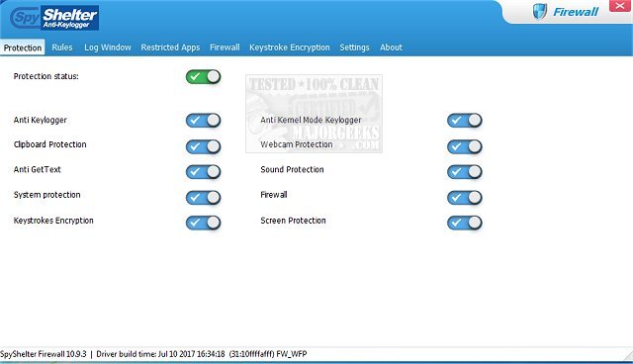This screenshot has height=364, width=633.
Task: Click the 'Driver build time' status entry
Action: [x=160, y=354]
